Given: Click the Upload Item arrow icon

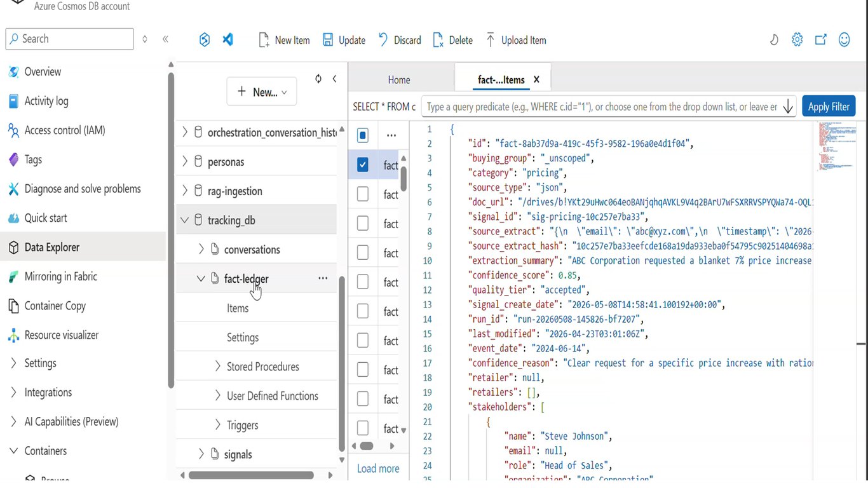Looking at the screenshot, I should click(491, 40).
